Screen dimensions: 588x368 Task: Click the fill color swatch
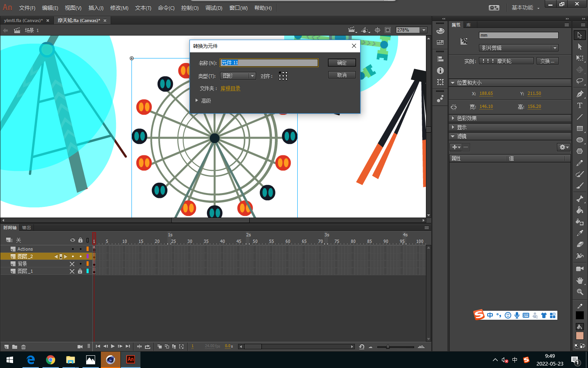coord(579,336)
